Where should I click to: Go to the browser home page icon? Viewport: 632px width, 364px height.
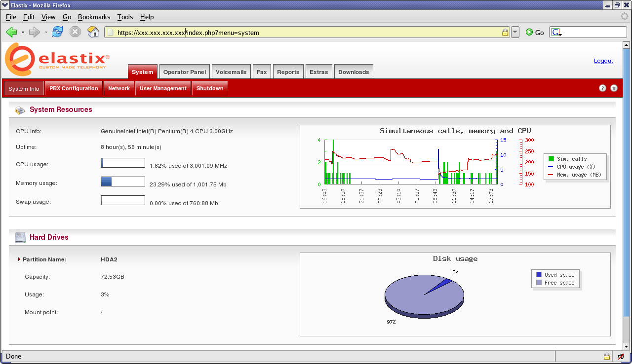pos(93,32)
